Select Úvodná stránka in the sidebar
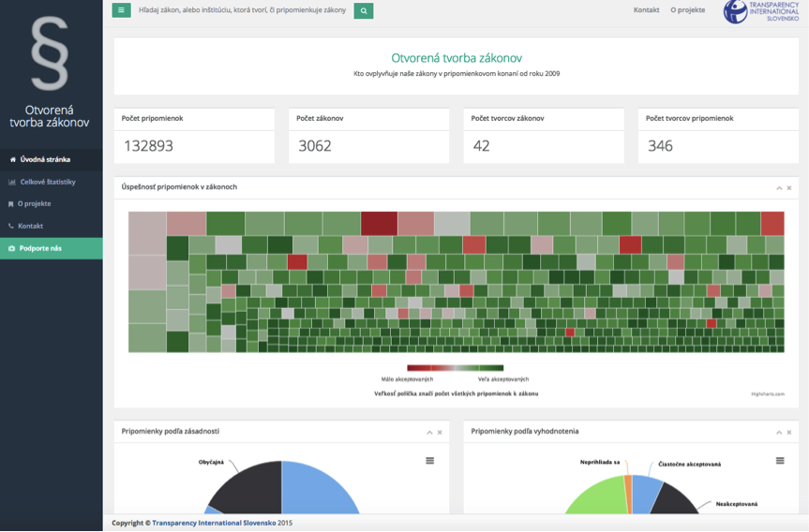809x532 pixels. tap(51, 160)
